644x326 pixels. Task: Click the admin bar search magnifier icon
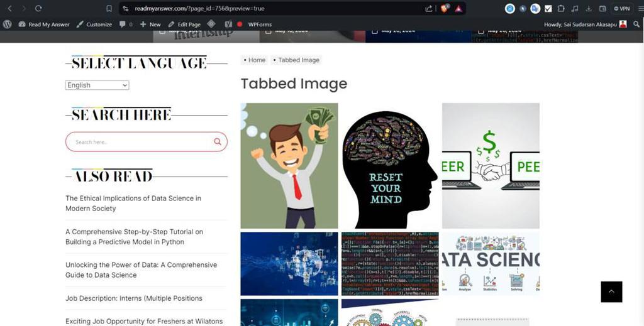point(636,24)
